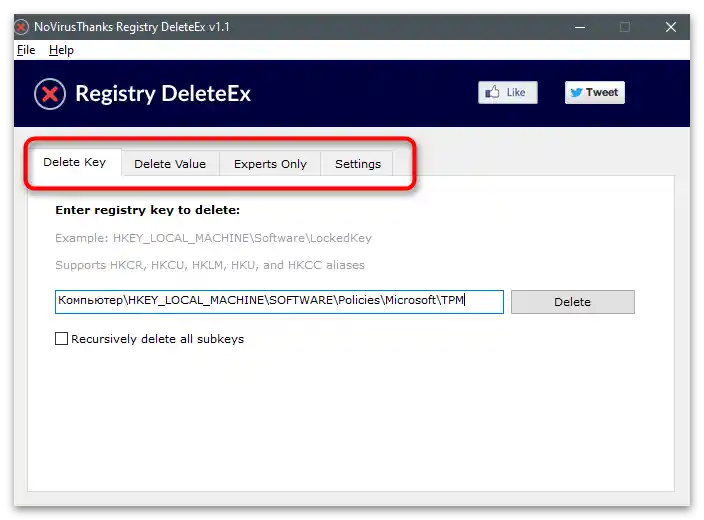The height and width of the screenshot is (520, 704).
Task: Open the Experts Only tab
Action: (x=270, y=164)
